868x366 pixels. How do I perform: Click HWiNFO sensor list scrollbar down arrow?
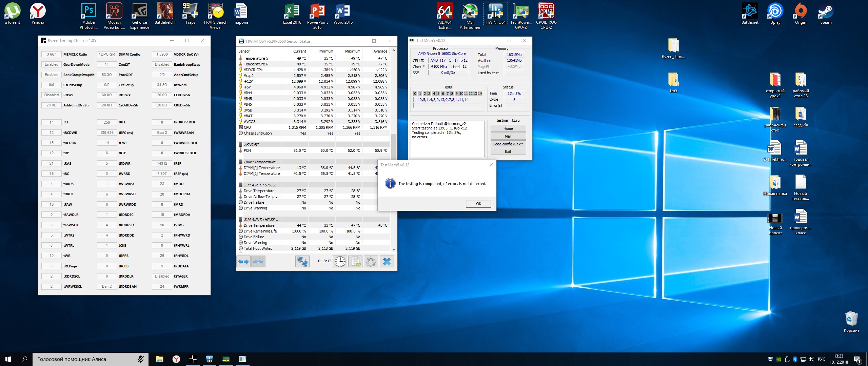tap(394, 250)
